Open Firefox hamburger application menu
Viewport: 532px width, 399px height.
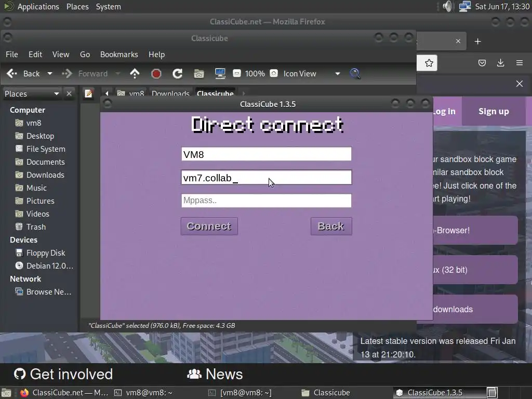tap(519, 63)
